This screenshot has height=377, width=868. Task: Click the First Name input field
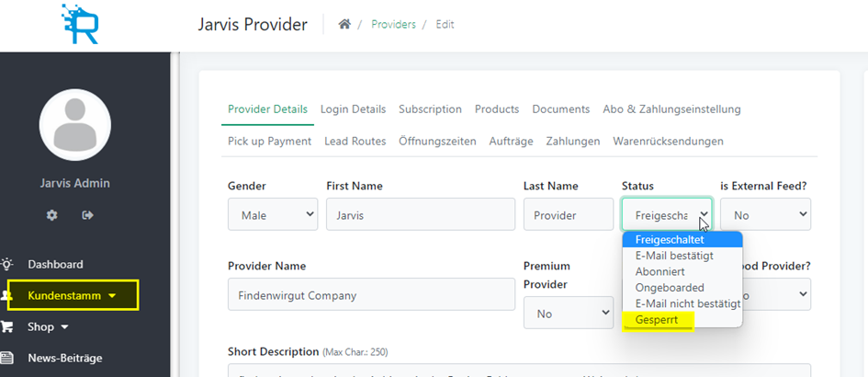click(421, 214)
